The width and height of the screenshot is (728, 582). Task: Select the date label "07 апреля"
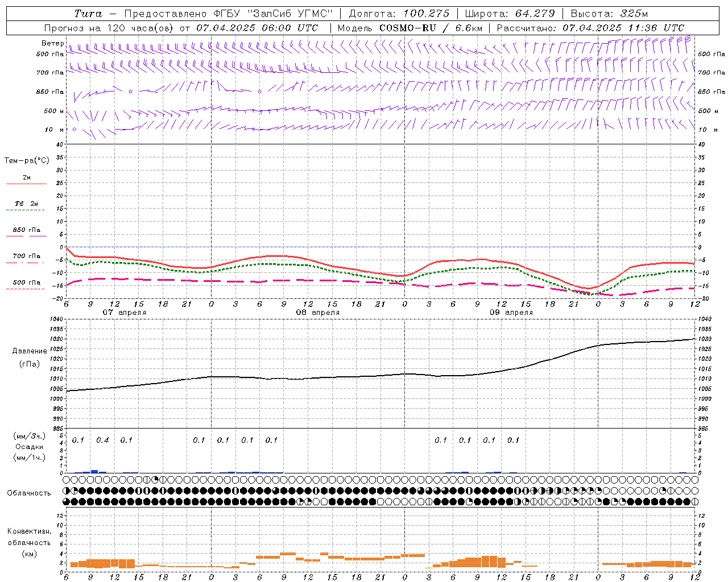point(124,313)
